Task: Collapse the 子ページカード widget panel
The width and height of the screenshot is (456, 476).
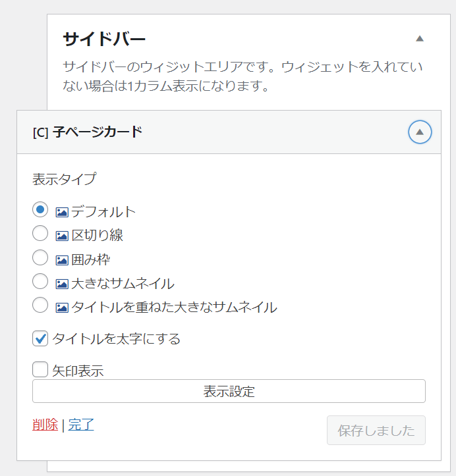Action: pos(420,132)
